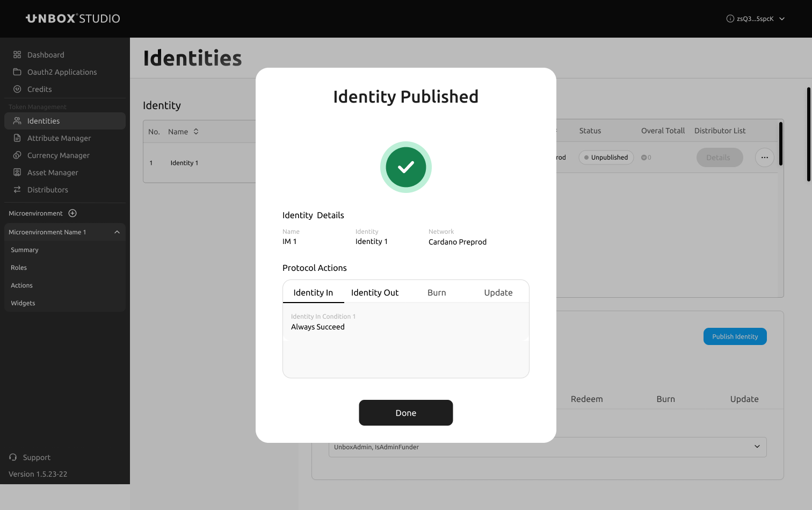Switch to the Burn tab in dialog
Screen dimensions: 812x510
437,292
